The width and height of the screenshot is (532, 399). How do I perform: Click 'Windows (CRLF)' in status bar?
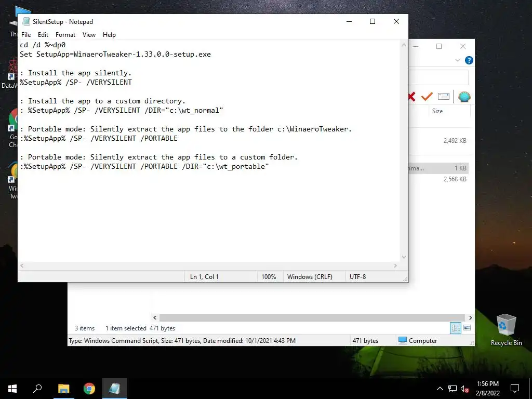point(310,276)
